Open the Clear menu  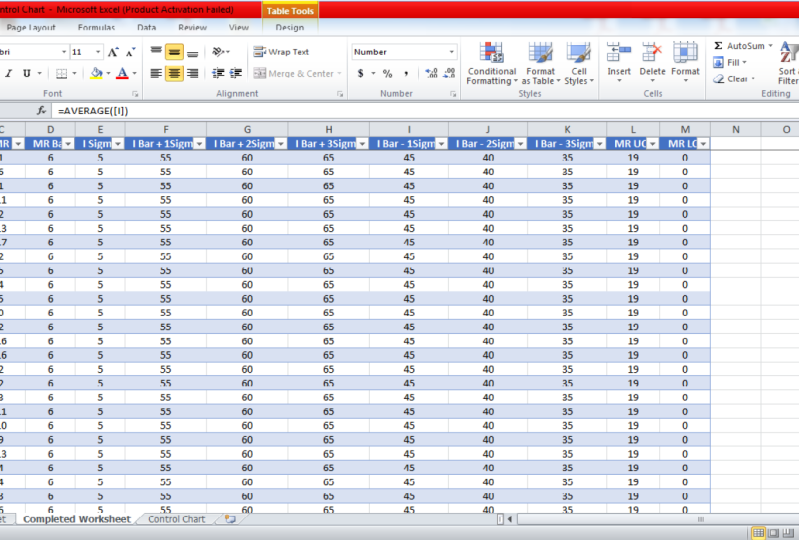(734, 78)
